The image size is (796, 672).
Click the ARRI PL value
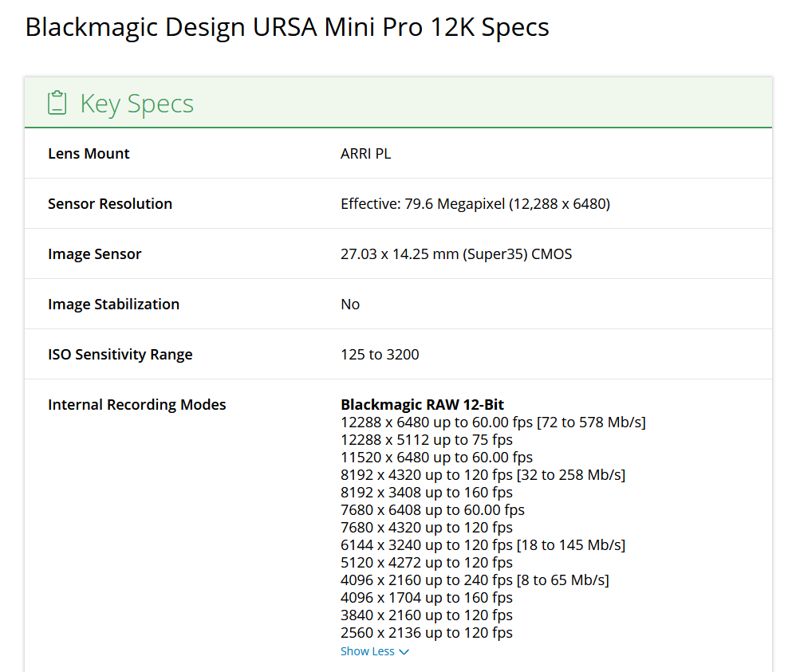pos(365,153)
